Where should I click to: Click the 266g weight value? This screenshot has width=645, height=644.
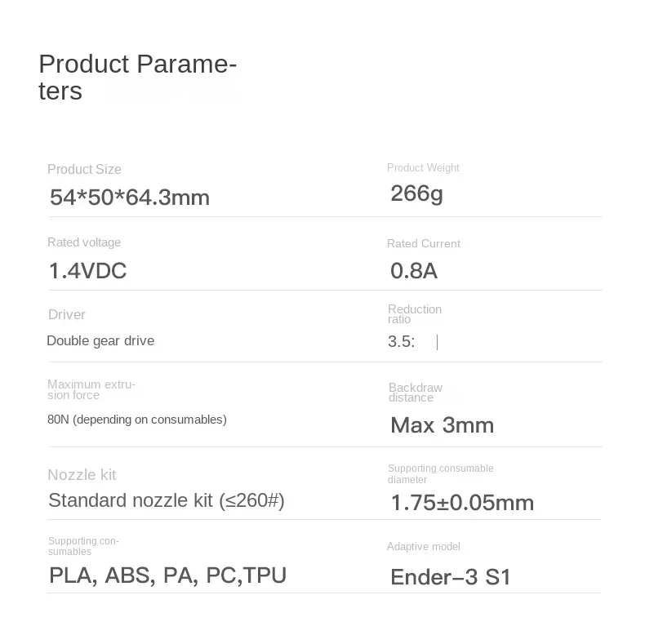tap(416, 193)
